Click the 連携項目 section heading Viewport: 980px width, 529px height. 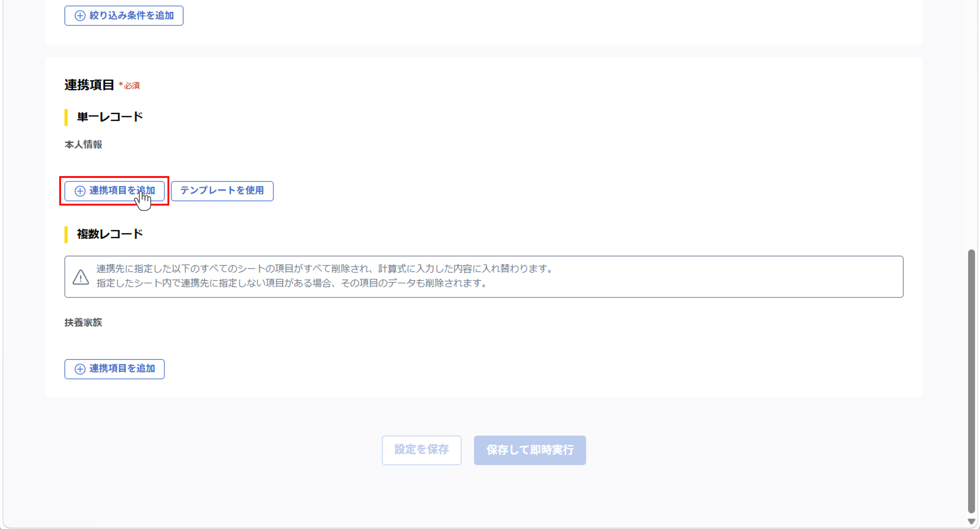click(89, 84)
